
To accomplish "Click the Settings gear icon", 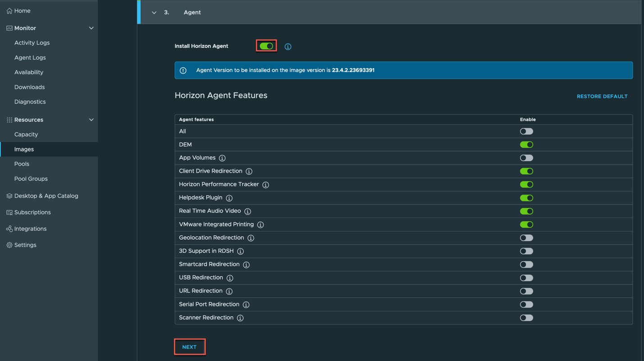I will click(9, 245).
